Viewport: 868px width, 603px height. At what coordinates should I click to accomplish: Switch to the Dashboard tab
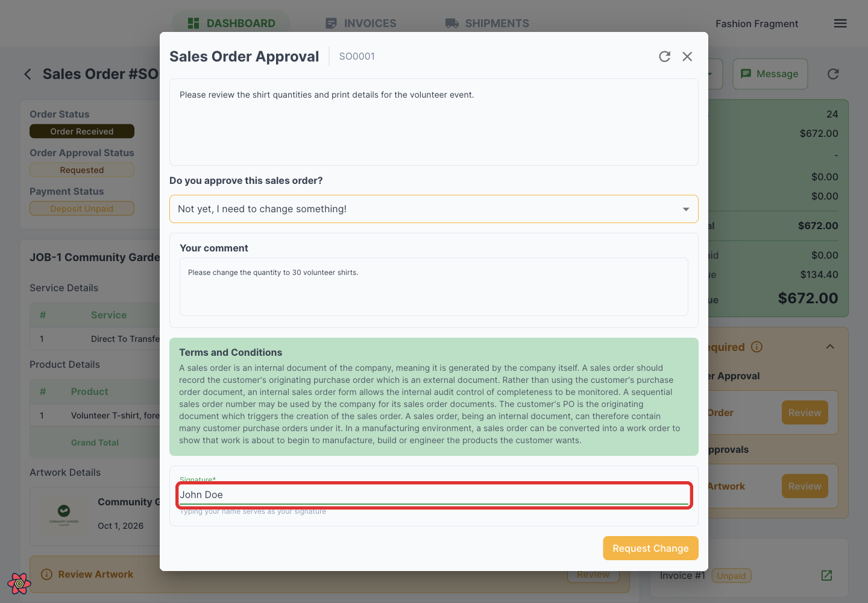231,24
